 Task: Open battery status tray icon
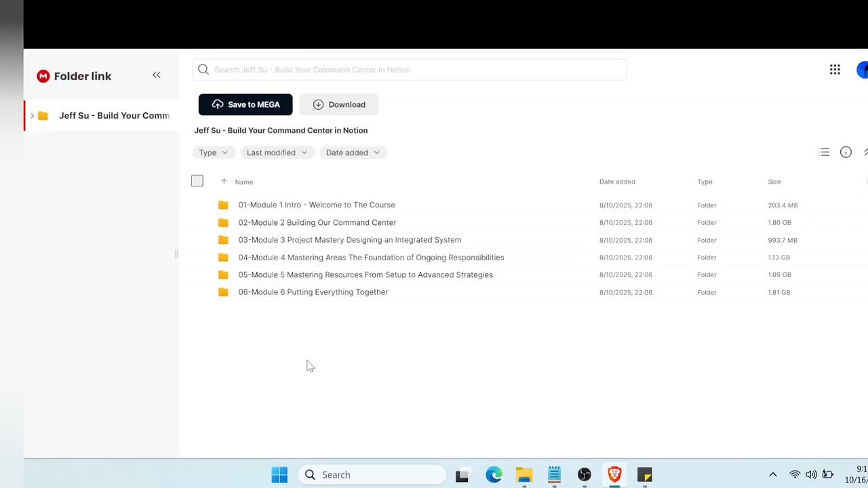[x=828, y=475]
